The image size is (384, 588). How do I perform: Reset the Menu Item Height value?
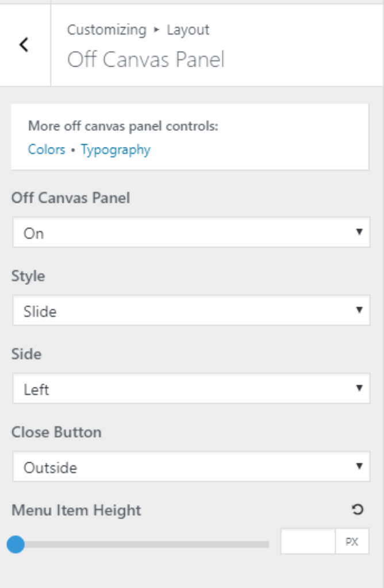point(358,509)
